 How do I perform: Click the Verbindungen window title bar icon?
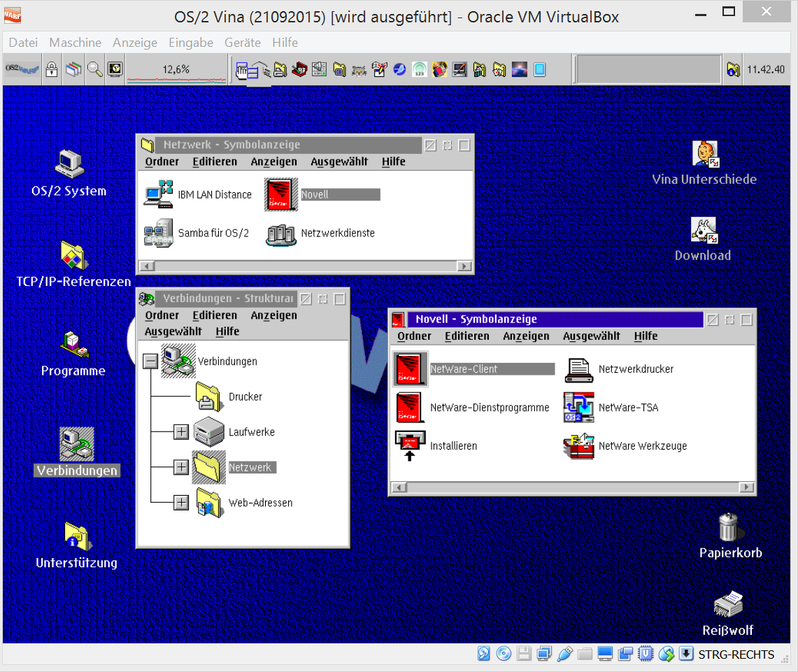coord(147,299)
